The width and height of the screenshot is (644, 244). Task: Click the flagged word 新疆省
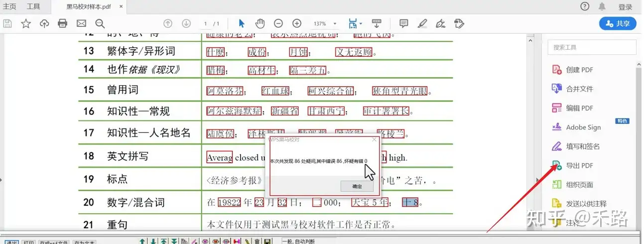(284, 111)
